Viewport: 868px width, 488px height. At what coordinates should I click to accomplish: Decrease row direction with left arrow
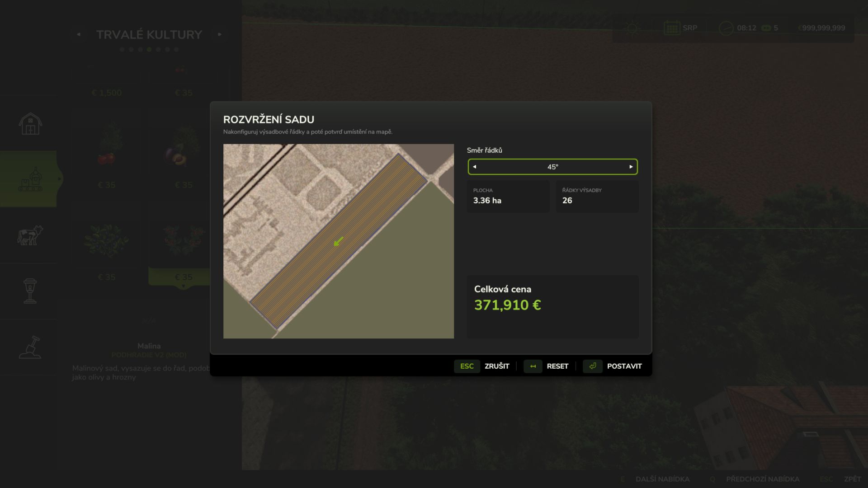[474, 167]
